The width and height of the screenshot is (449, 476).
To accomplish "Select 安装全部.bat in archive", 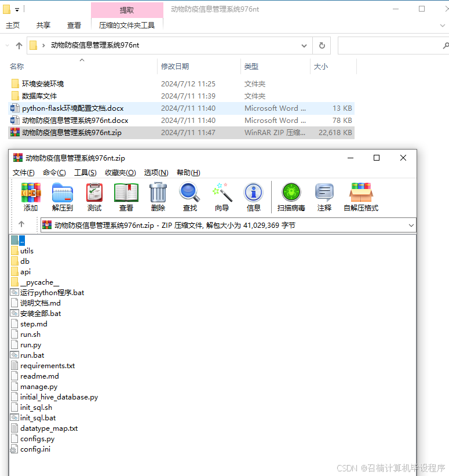I will click(36, 313).
